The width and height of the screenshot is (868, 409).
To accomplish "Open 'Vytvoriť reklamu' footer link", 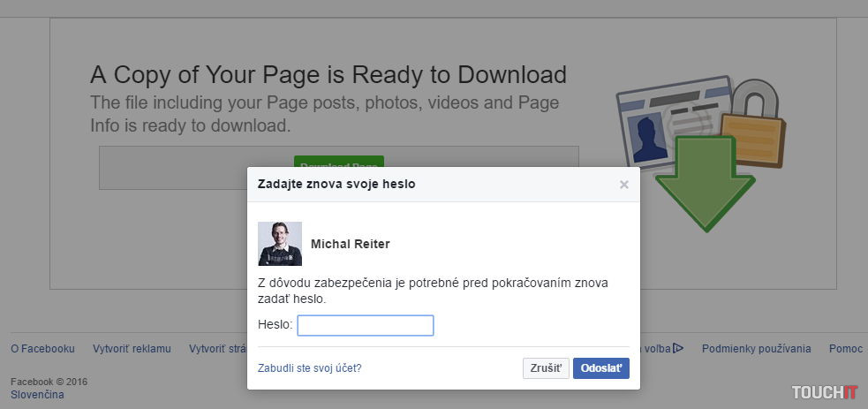I will coord(132,349).
